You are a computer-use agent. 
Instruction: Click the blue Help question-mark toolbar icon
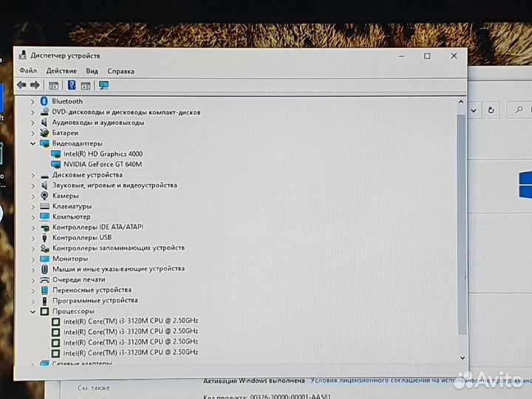tap(72, 85)
